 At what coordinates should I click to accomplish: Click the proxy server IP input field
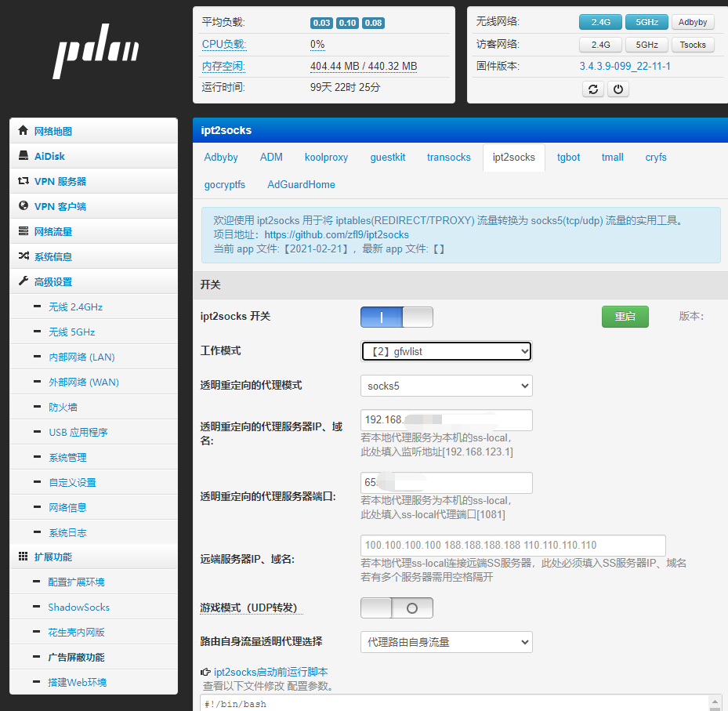446,420
